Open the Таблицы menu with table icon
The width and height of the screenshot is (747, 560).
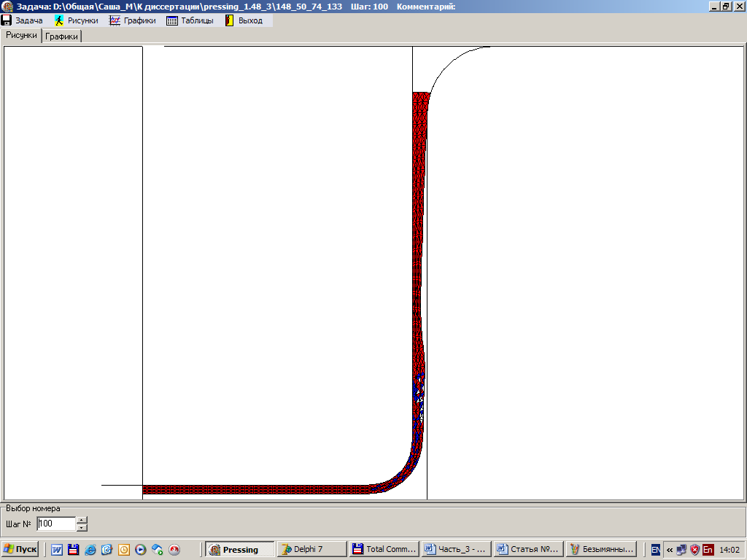190,20
